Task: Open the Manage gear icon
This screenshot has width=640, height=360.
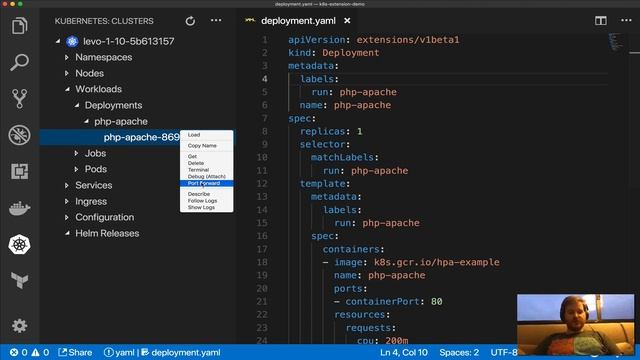Action: point(19,325)
